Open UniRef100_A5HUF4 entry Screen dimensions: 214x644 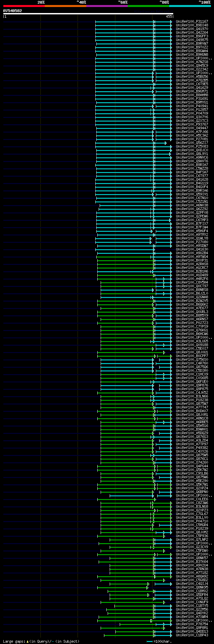click(192, 231)
